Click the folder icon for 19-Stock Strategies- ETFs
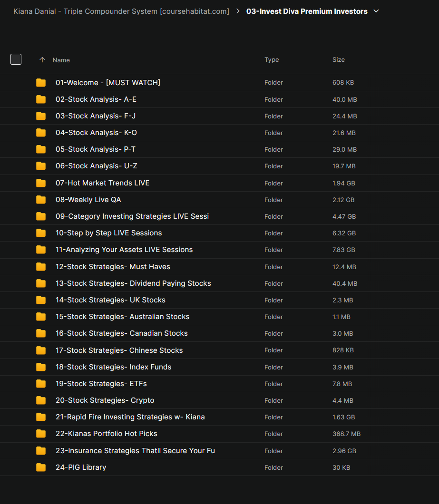439x504 pixels. [41, 384]
